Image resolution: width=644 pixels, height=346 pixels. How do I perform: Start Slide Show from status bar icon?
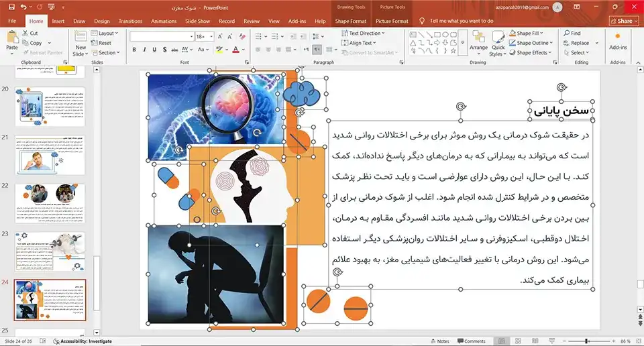[x=551, y=341]
